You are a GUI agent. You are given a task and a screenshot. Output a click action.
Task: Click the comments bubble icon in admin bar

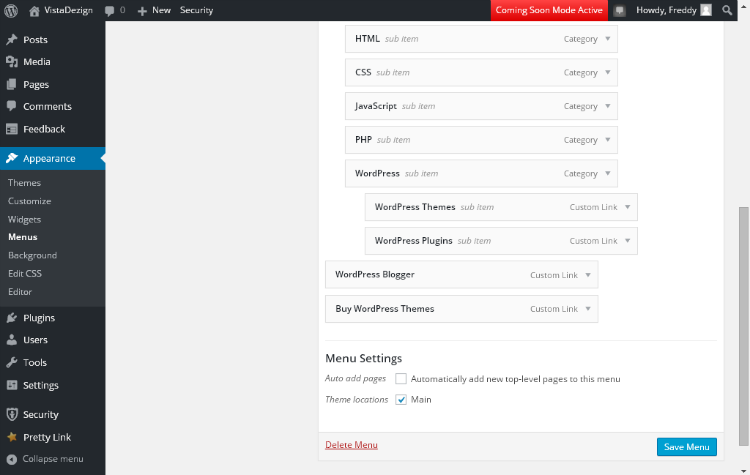pyautogui.click(x=110, y=11)
